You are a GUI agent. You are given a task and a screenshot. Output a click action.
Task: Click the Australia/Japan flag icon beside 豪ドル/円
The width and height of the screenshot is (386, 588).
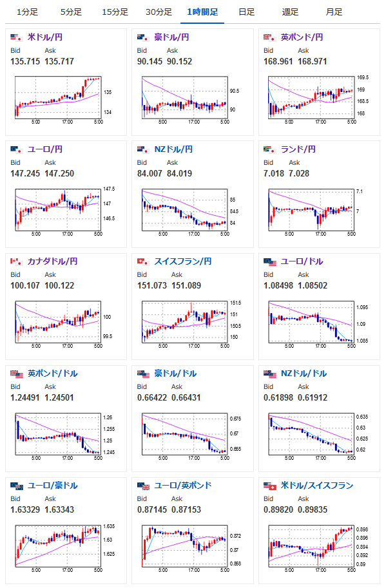pyautogui.click(x=143, y=37)
